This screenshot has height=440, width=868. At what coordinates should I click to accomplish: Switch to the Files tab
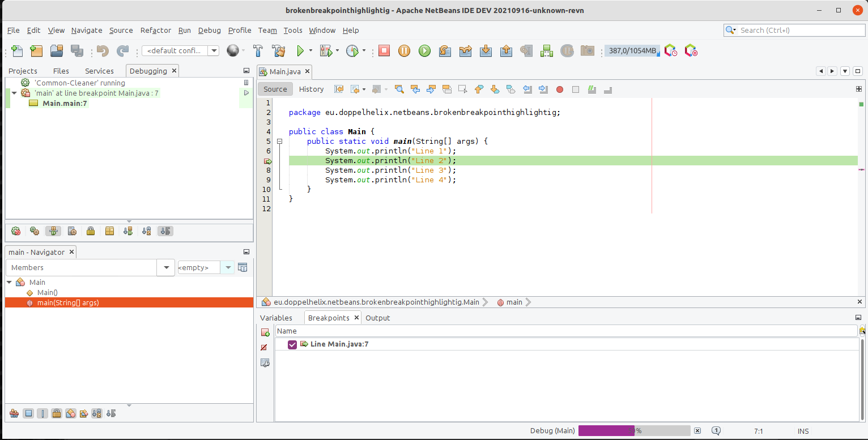[x=61, y=71]
